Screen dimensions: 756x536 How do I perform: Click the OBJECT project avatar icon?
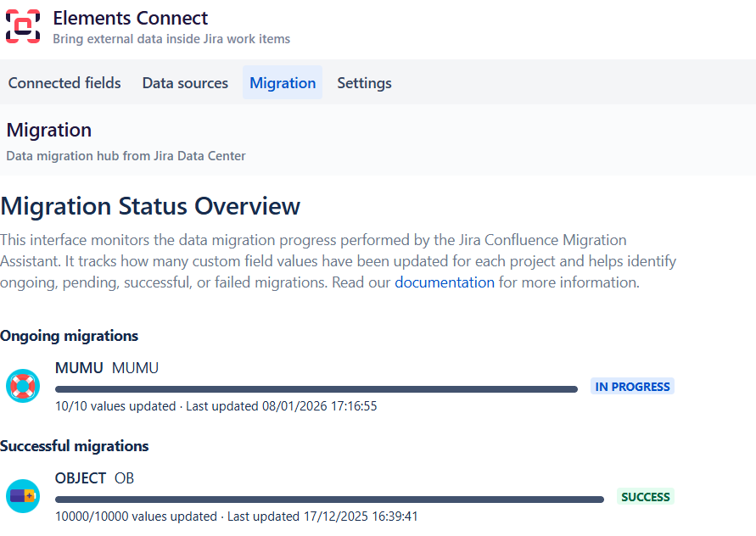pos(22,496)
